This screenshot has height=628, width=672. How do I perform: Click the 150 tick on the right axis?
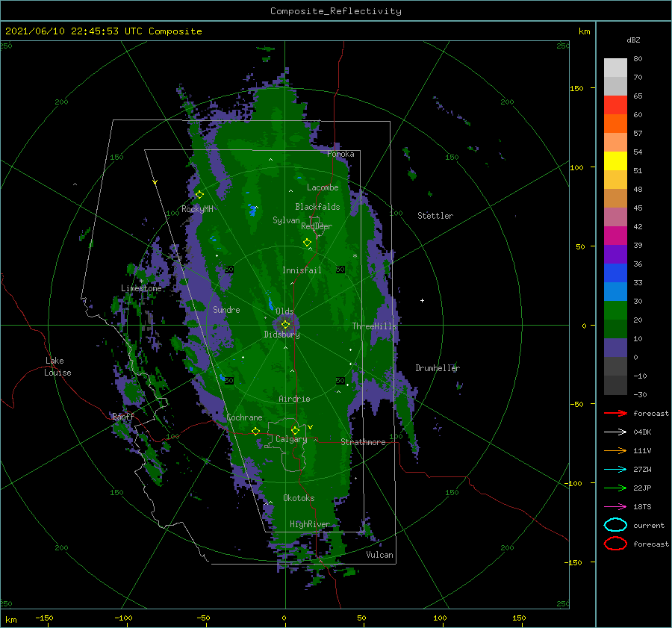click(576, 88)
